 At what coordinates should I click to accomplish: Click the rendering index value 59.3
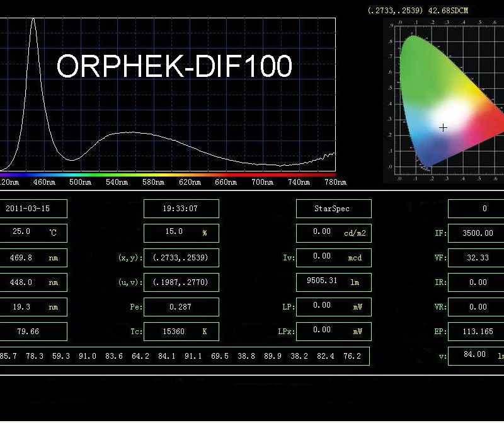click(61, 356)
